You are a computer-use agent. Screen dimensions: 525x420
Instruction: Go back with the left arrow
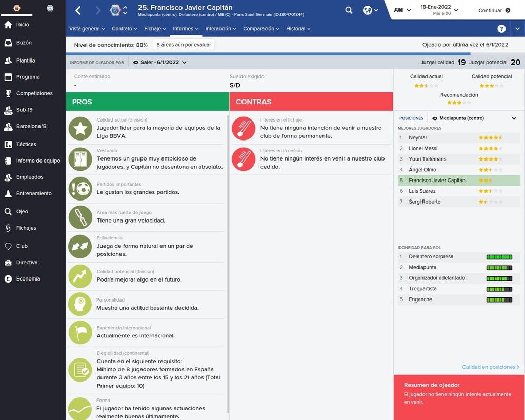78,10
